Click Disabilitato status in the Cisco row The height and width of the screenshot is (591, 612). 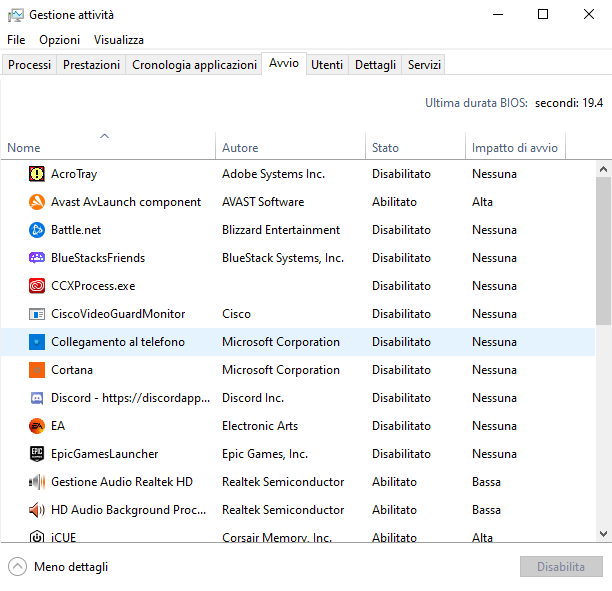(401, 314)
